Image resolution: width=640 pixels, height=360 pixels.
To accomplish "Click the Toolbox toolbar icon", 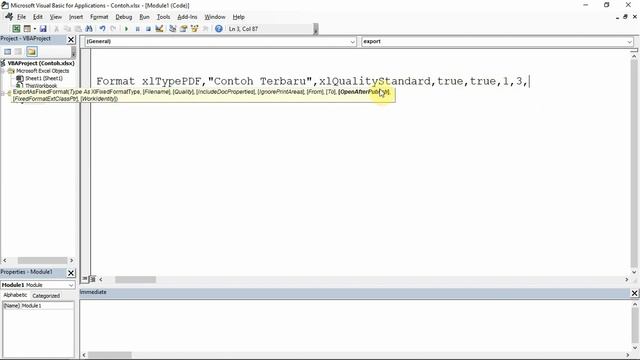I will click(x=205, y=29).
